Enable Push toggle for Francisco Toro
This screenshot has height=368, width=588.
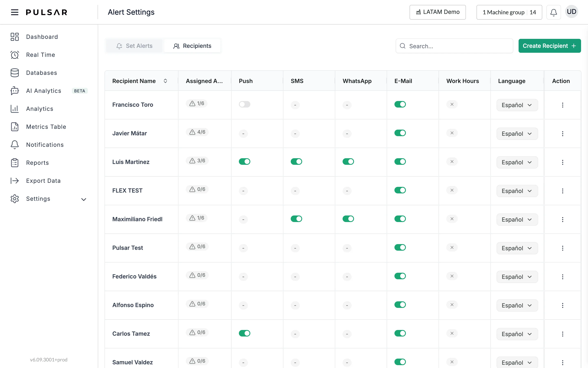click(x=244, y=104)
